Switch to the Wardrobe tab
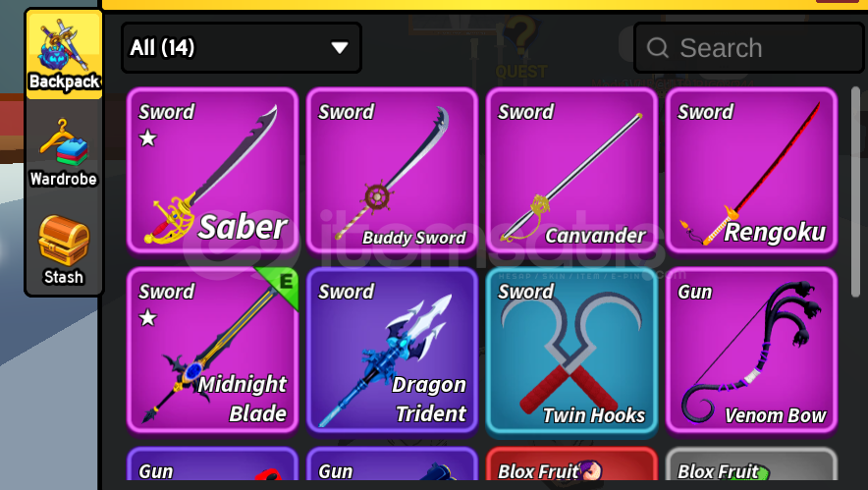 [64, 152]
